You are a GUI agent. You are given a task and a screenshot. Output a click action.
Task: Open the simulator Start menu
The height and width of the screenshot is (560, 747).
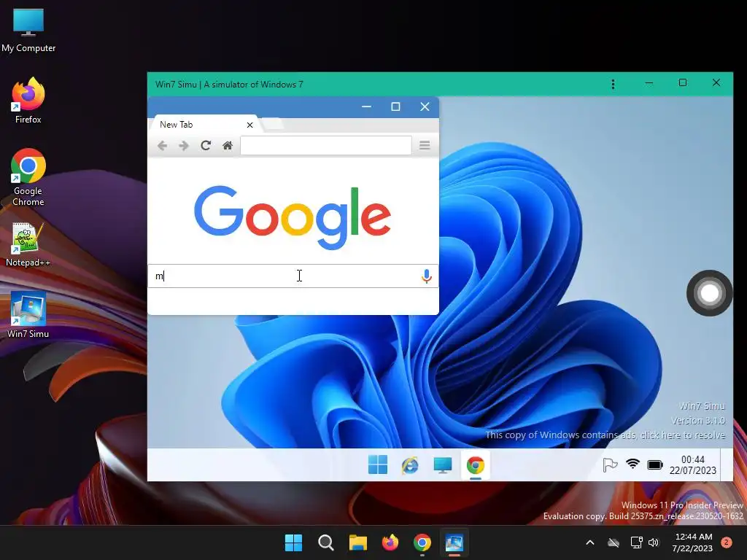(x=378, y=464)
